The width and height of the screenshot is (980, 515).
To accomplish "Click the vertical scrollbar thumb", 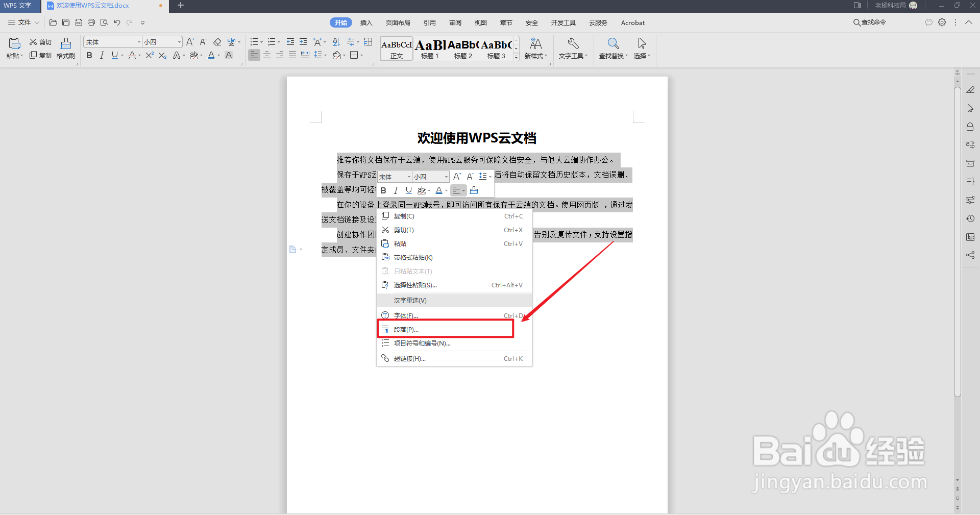I will 958,242.
